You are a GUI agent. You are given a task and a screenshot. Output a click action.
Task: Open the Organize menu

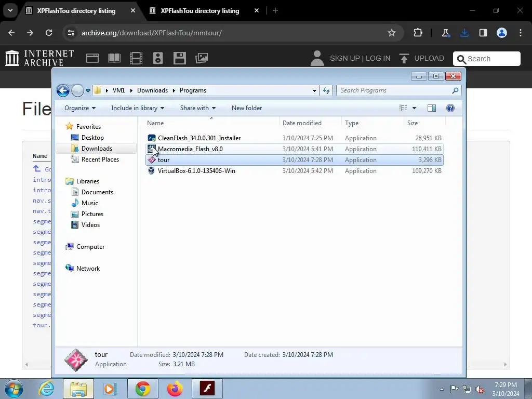tap(80, 108)
